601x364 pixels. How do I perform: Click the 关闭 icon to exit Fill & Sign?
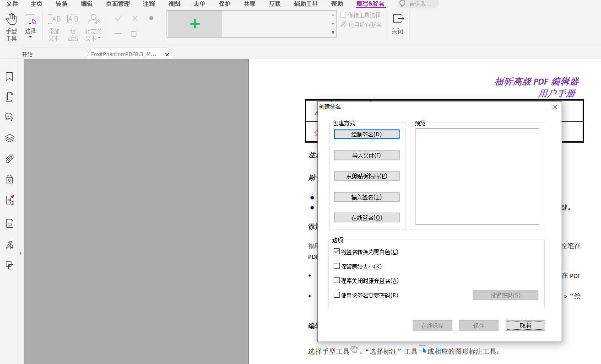pos(397,24)
